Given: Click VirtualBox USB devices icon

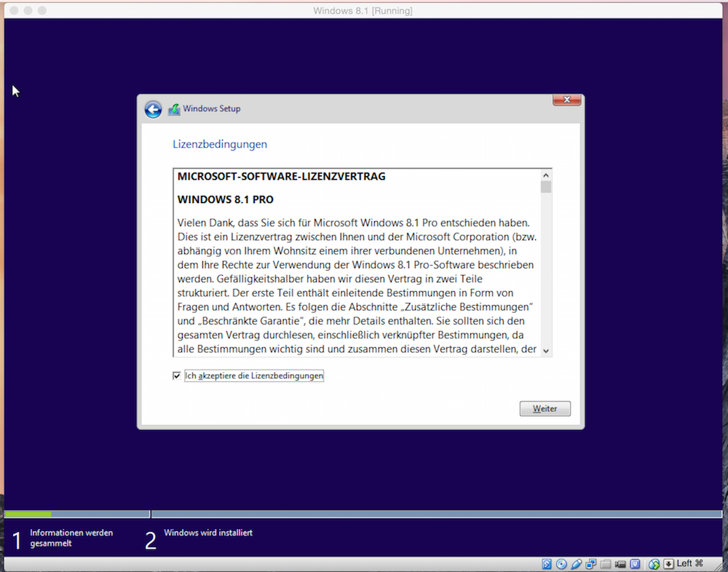Looking at the screenshot, I should 576,564.
